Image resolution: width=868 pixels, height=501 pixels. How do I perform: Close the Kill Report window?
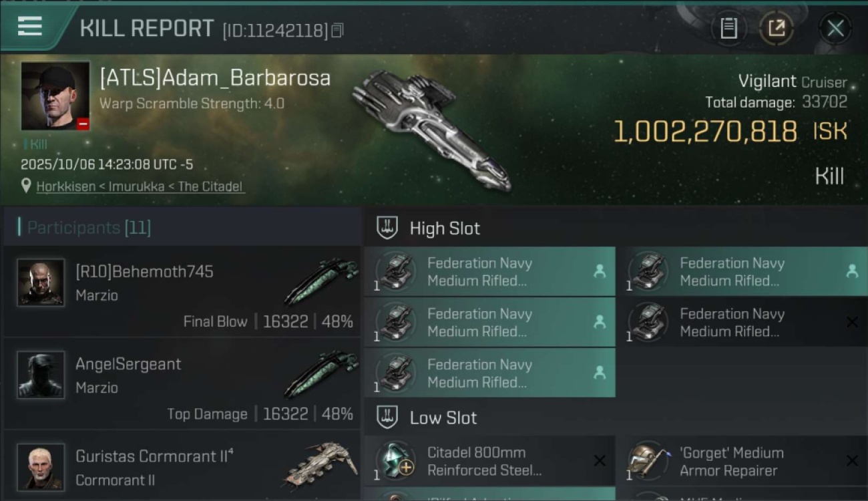tap(835, 28)
